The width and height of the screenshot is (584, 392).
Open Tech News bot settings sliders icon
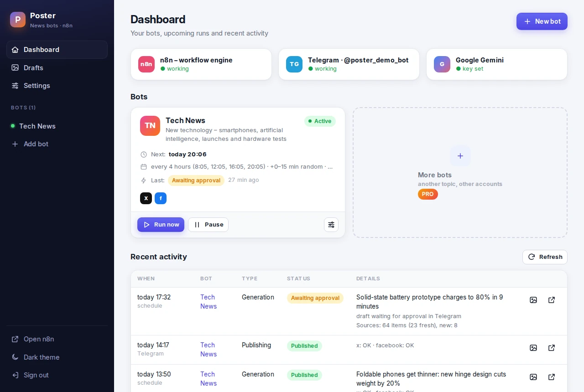tap(331, 225)
